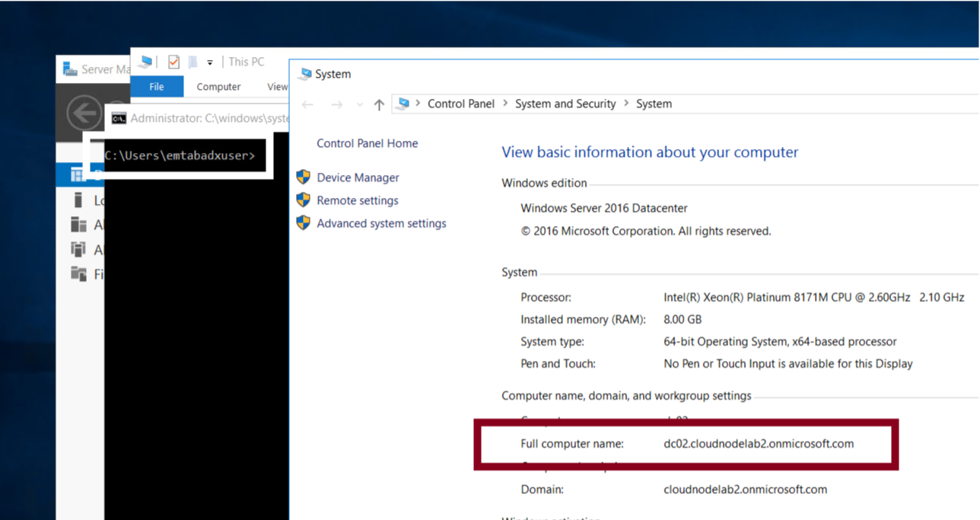Click Windows Server 2016 Datacenter text
Viewport: 980px width, 520px height.
(604, 208)
